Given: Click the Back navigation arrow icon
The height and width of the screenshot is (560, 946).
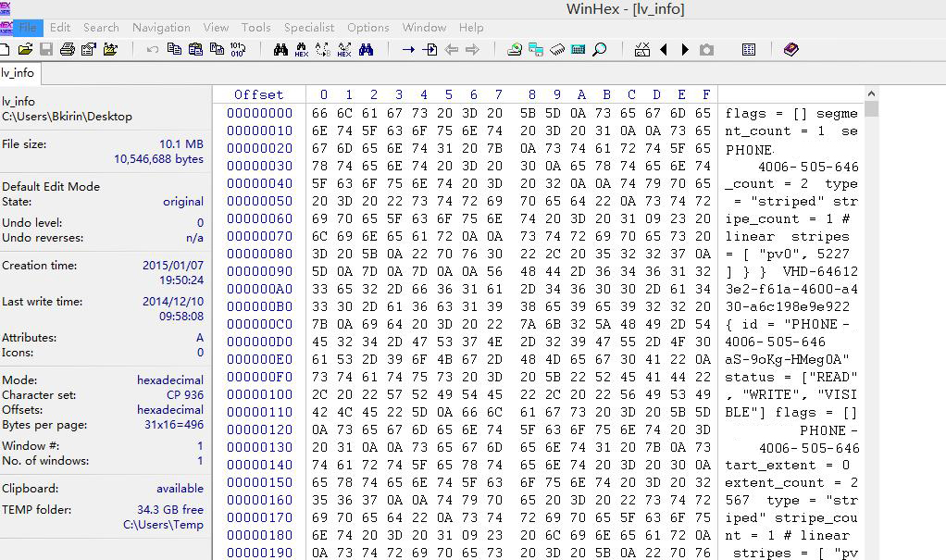Looking at the screenshot, I should pyautogui.click(x=452, y=49).
